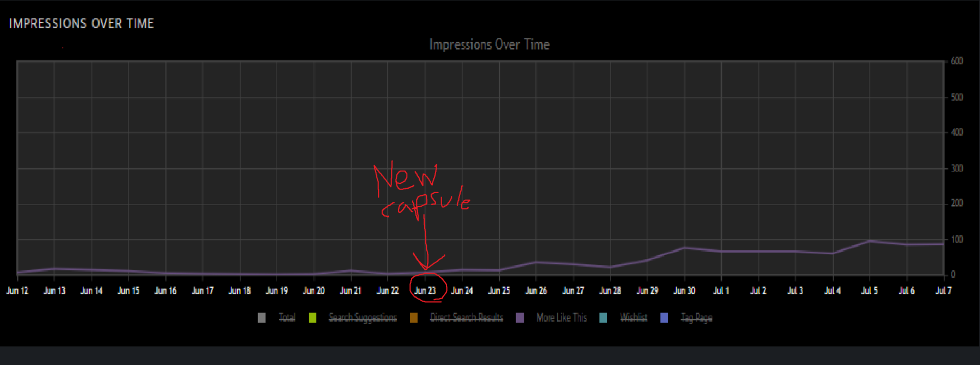Click the 'Jun 25' axis label
Image resolution: width=980 pixels, height=365 pixels.
499,290
